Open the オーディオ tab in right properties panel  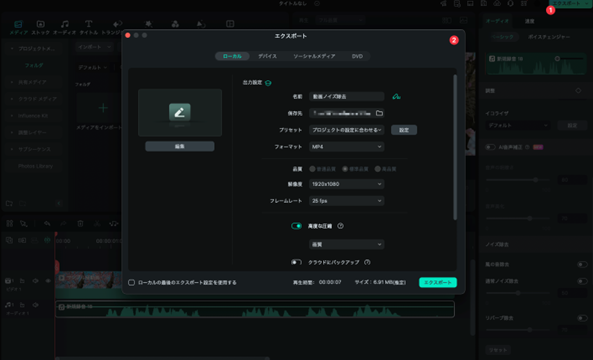[x=497, y=21]
